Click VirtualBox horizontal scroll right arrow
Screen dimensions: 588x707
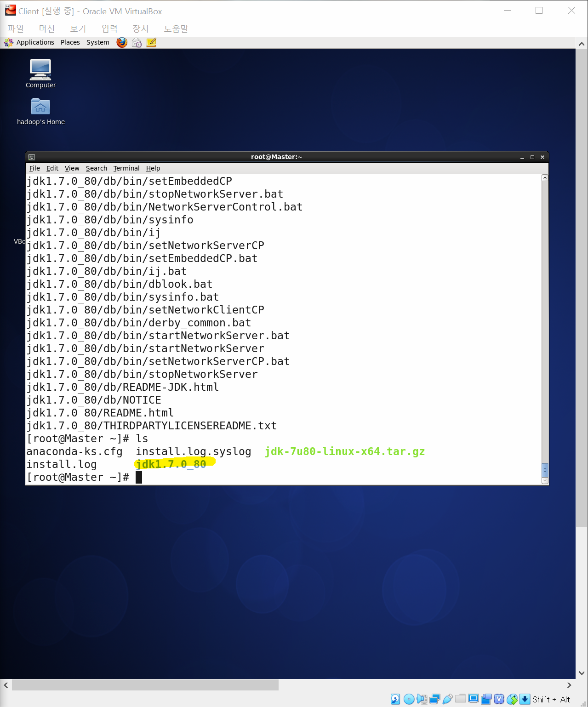click(x=569, y=685)
